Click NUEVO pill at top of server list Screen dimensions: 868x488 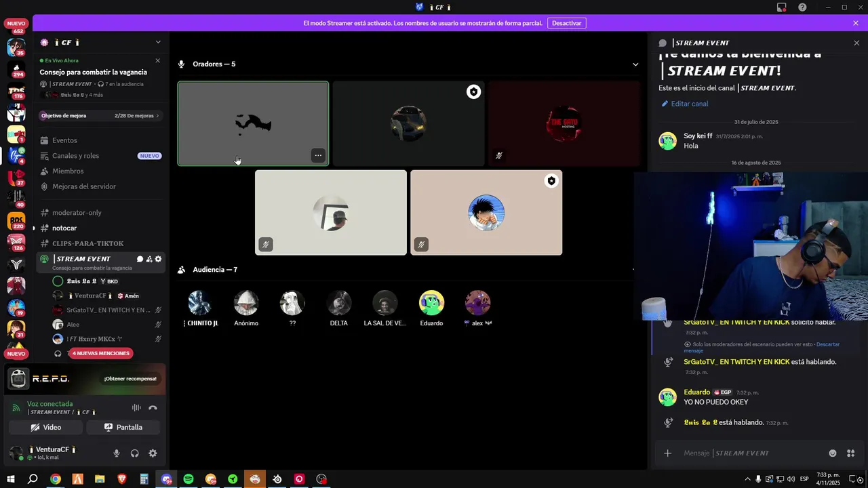click(x=16, y=24)
